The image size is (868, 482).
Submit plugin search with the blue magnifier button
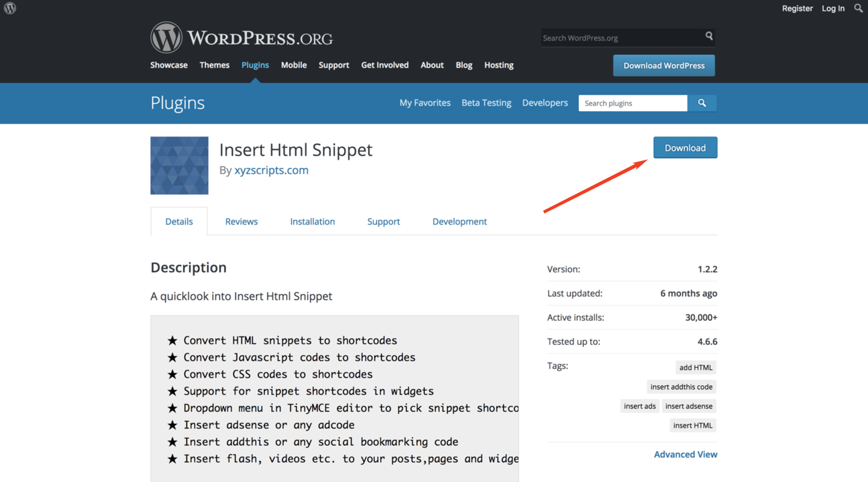[x=702, y=103]
